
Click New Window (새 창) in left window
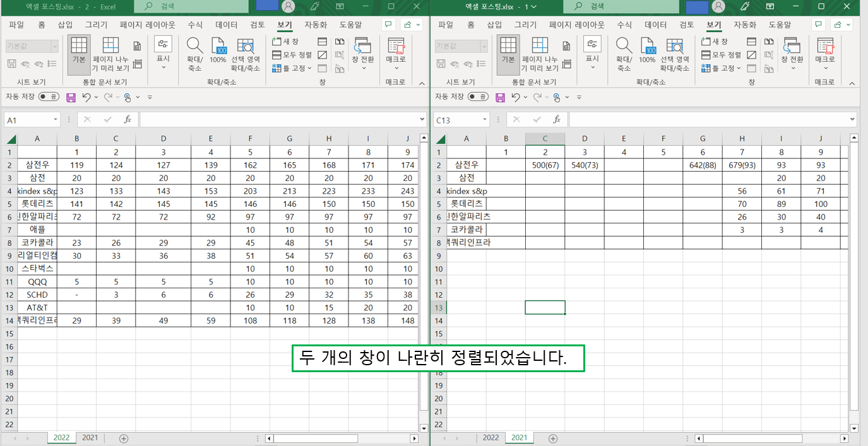point(286,41)
